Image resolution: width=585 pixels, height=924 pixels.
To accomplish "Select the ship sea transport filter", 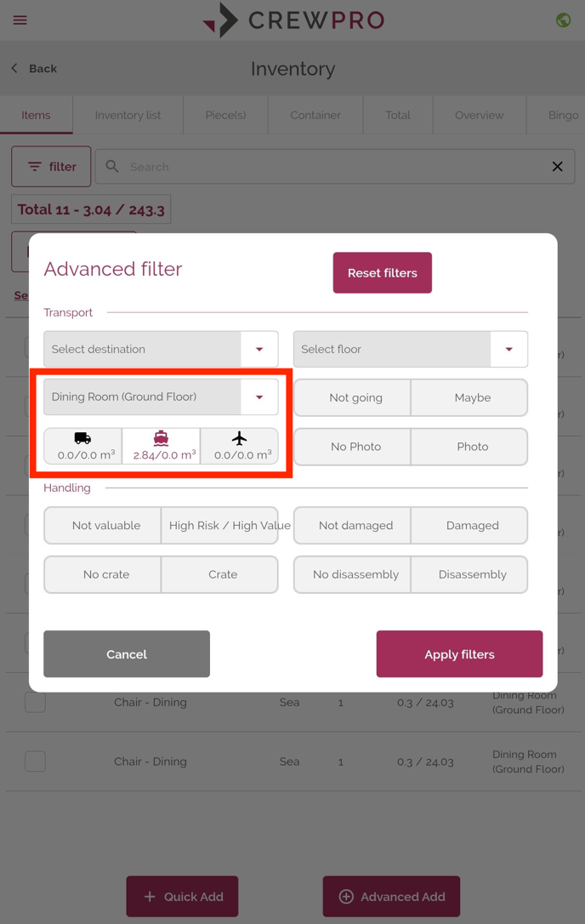I will point(162,447).
